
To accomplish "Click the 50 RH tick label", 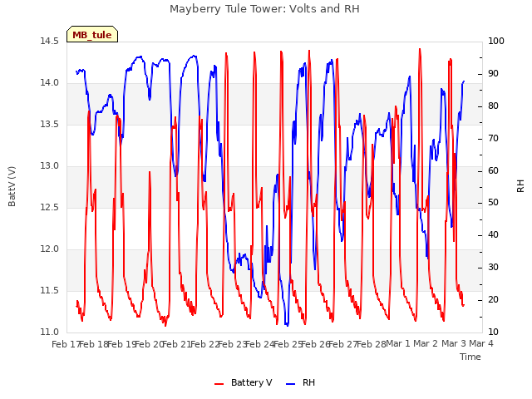I will 493,203.
